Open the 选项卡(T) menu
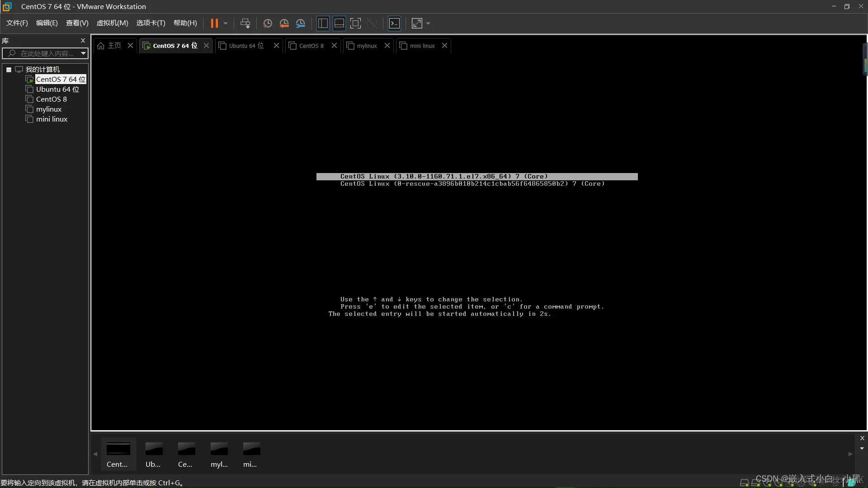 coord(151,23)
